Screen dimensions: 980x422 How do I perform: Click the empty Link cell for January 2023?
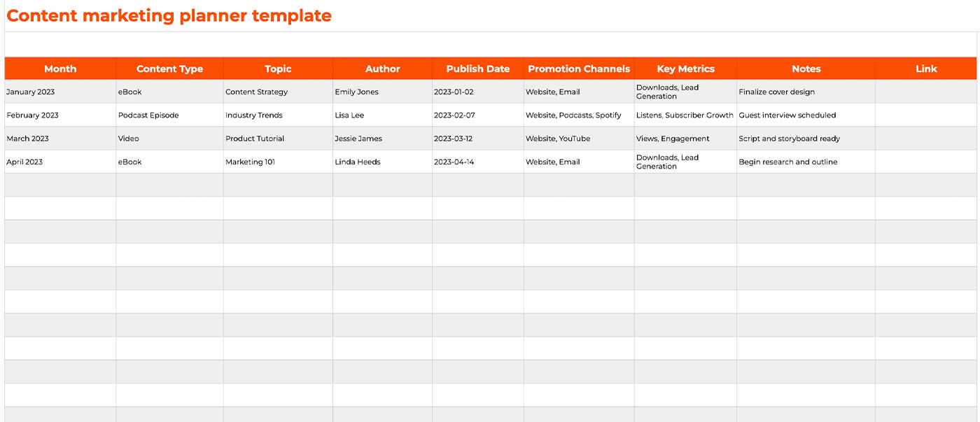click(x=926, y=92)
